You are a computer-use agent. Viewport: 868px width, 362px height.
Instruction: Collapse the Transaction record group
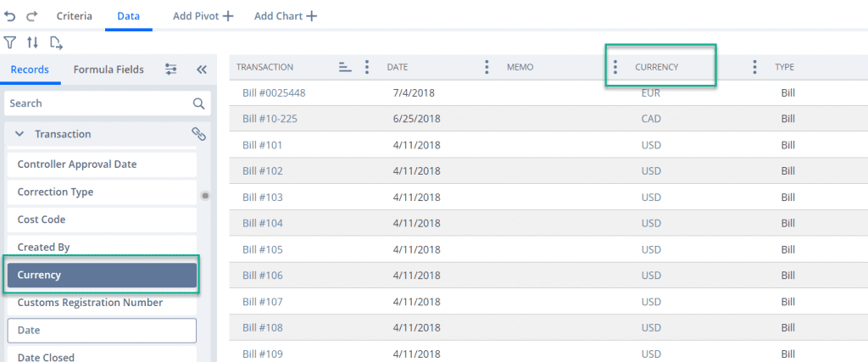click(19, 134)
